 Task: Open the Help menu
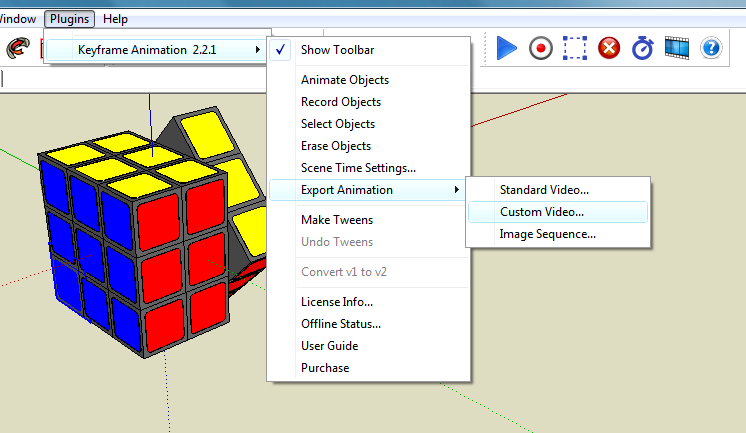pyautogui.click(x=115, y=19)
